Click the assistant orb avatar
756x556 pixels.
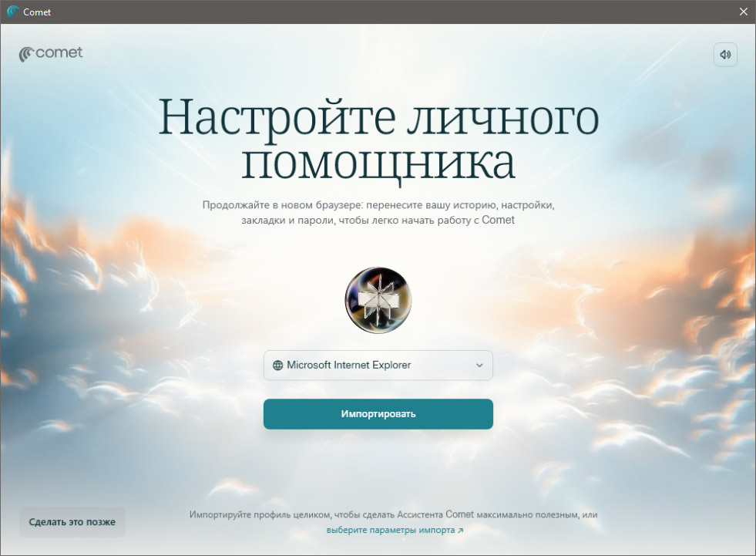coord(378,301)
